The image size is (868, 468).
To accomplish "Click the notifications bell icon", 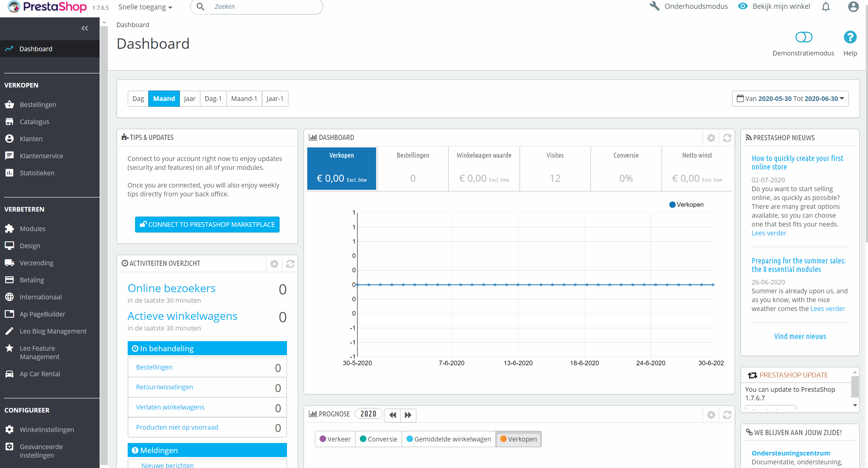I will (826, 7).
